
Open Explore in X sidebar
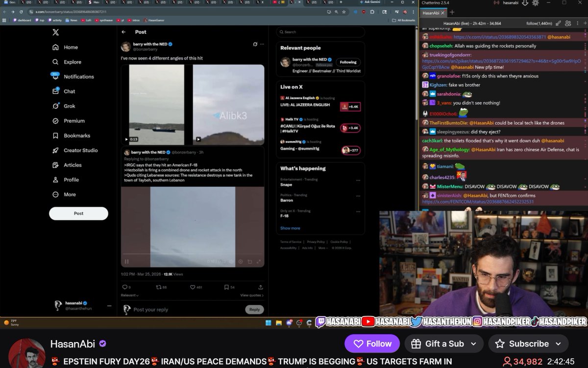67,62
